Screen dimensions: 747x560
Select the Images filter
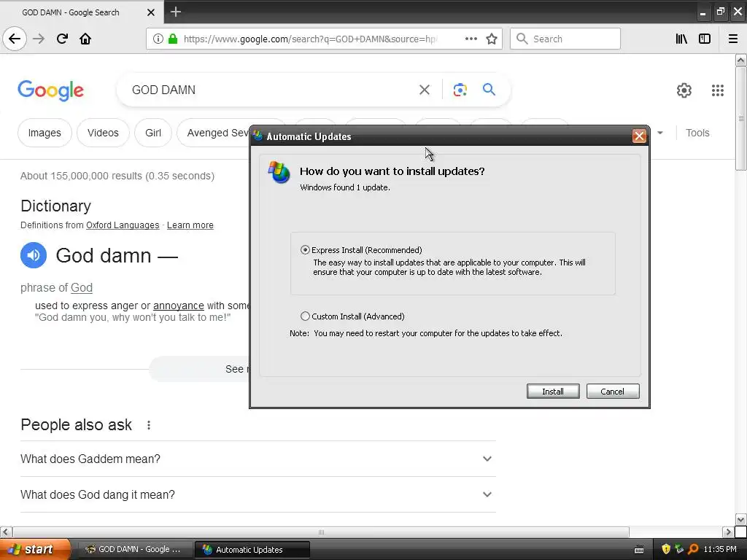point(44,133)
